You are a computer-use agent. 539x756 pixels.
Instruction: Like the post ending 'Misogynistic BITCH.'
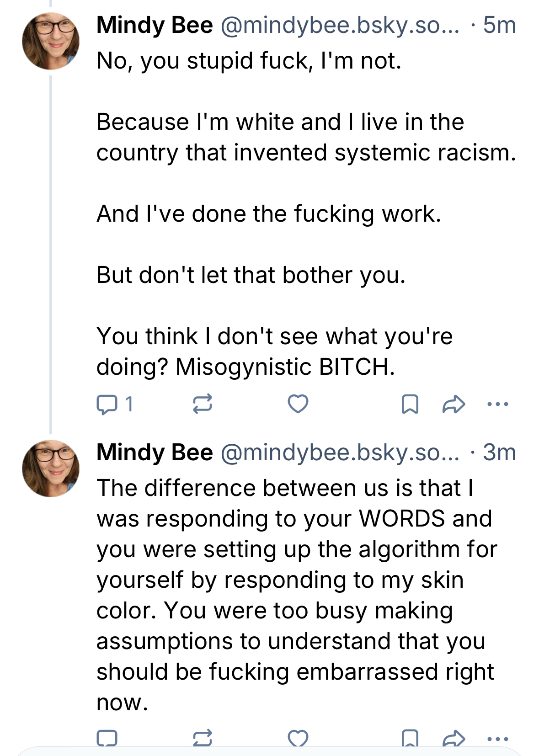[298, 404]
